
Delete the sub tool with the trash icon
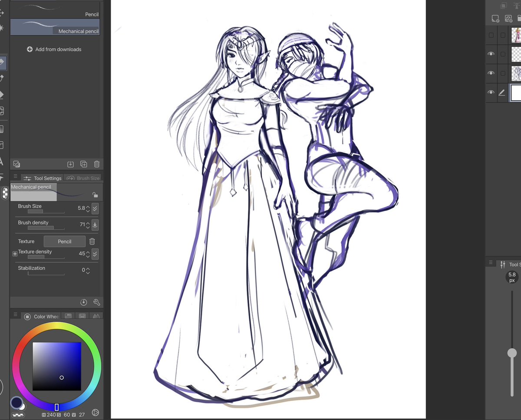97,164
